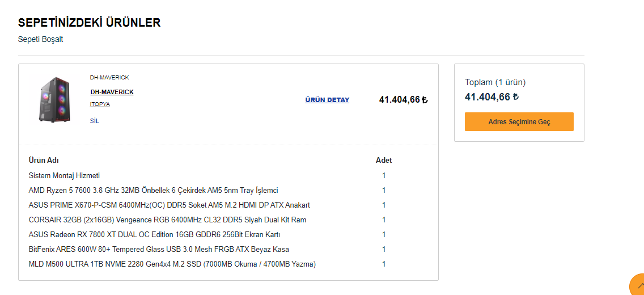The height and width of the screenshot is (295, 644).
Task: Click the BitFenix ARES 600W case line
Action: coord(159,250)
